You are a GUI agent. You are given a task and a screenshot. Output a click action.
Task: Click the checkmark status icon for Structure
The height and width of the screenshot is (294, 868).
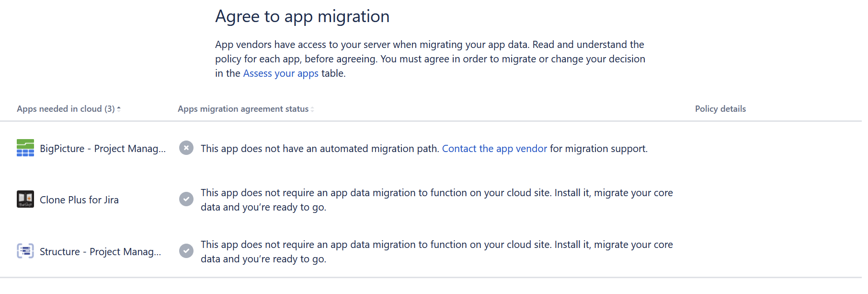tap(186, 251)
